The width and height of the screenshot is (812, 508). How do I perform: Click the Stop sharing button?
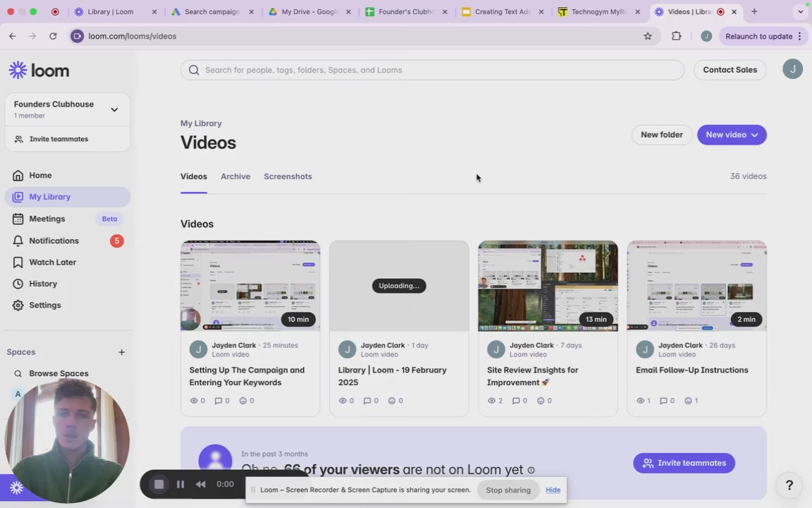click(x=508, y=490)
